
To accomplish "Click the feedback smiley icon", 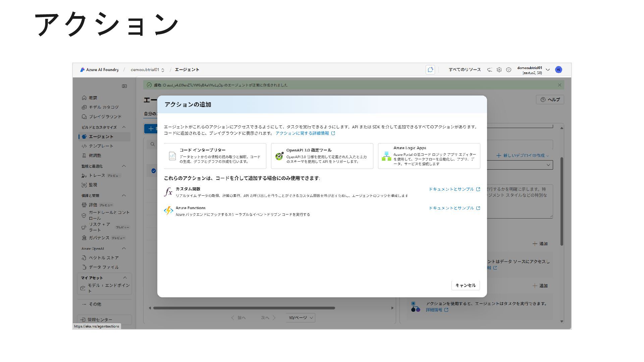I will pos(508,70).
